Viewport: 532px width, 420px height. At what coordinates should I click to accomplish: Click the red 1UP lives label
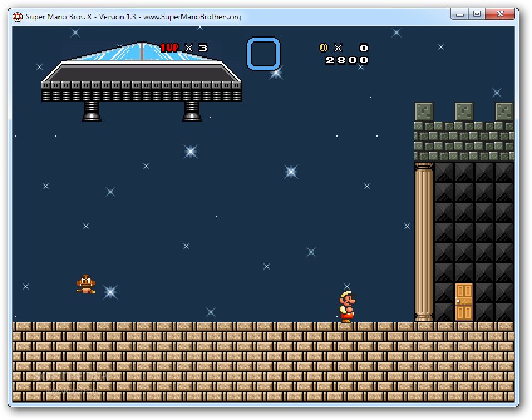tap(169, 48)
